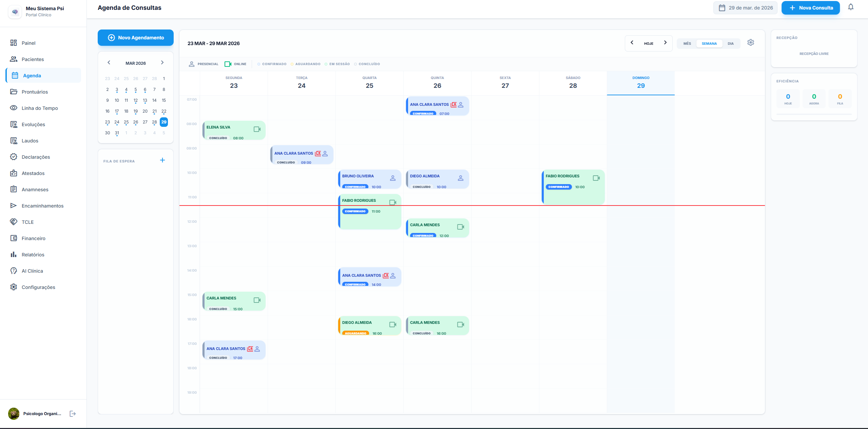Screen dimensions: 868x429
Task: Switch to the Mês view tab
Action: [x=687, y=43]
